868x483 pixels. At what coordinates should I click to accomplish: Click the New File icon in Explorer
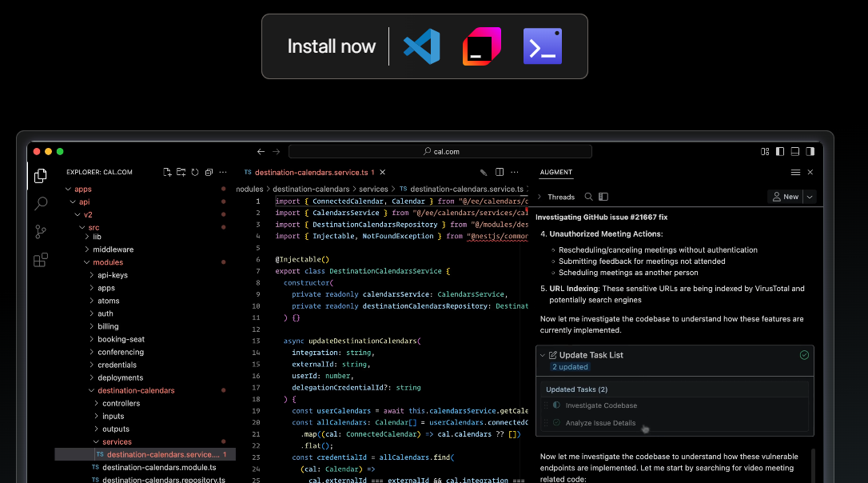point(167,172)
